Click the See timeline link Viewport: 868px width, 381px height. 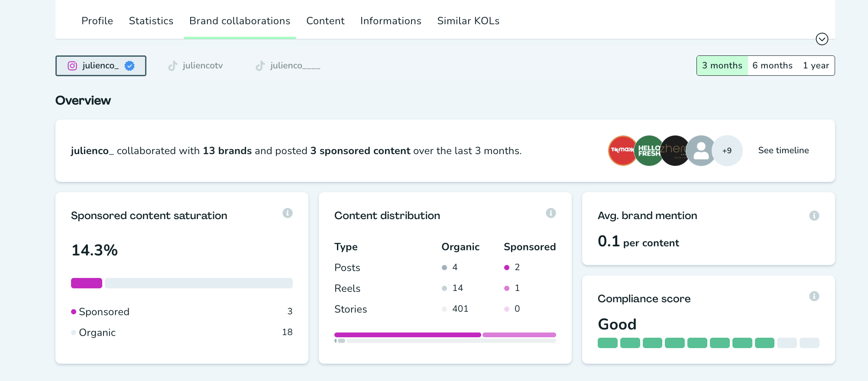tap(783, 151)
